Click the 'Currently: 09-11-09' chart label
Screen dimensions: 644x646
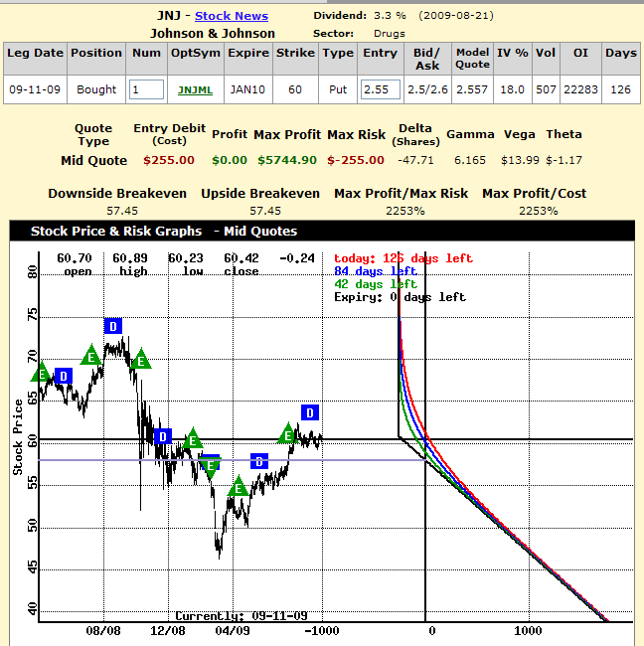coord(241,616)
